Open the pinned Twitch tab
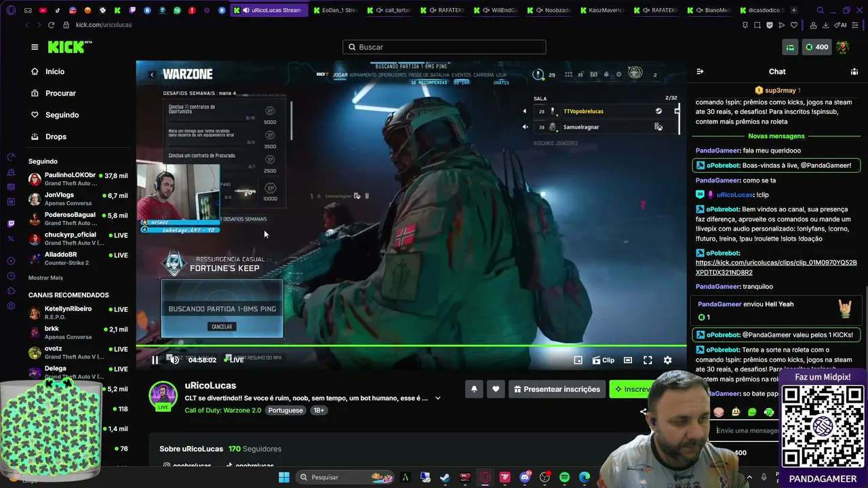 [132, 10]
